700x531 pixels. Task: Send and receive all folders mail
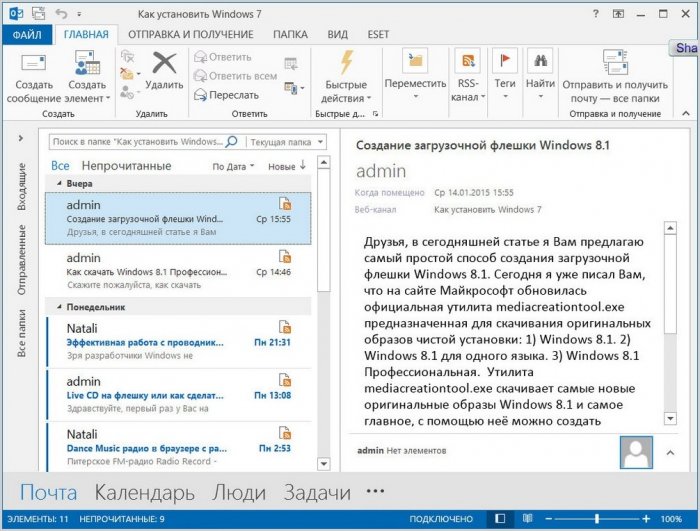pyautogui.click(x=615, y=77)
